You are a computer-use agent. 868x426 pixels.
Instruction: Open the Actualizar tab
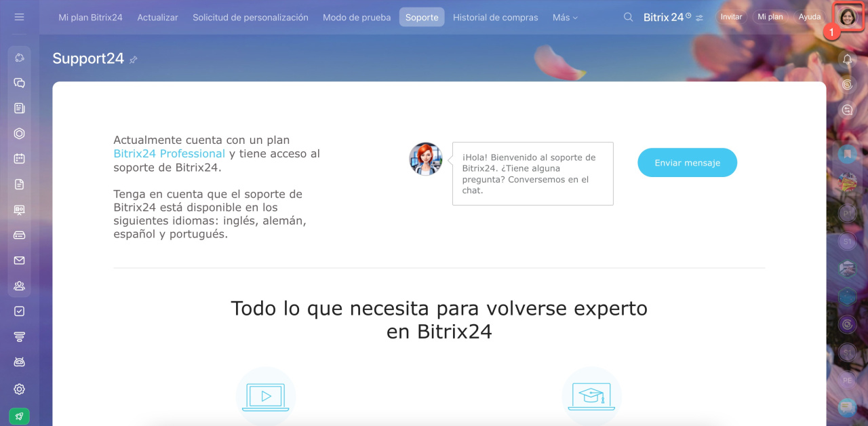tap(157, 18)
